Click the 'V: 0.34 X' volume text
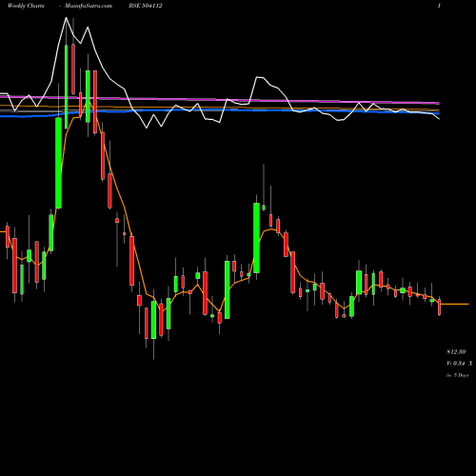The height and width of the screenshot is (476, 476). point(459,364)
